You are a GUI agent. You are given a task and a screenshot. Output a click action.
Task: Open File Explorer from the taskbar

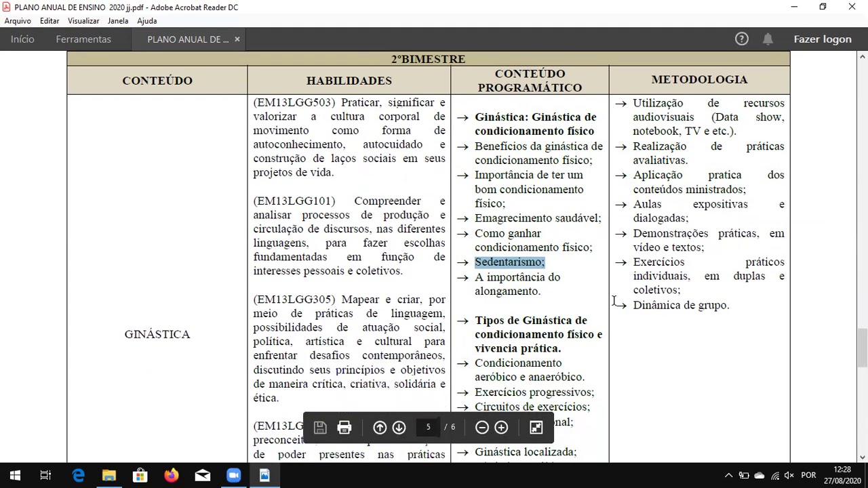pyautogui.click(x=109, y=475)
